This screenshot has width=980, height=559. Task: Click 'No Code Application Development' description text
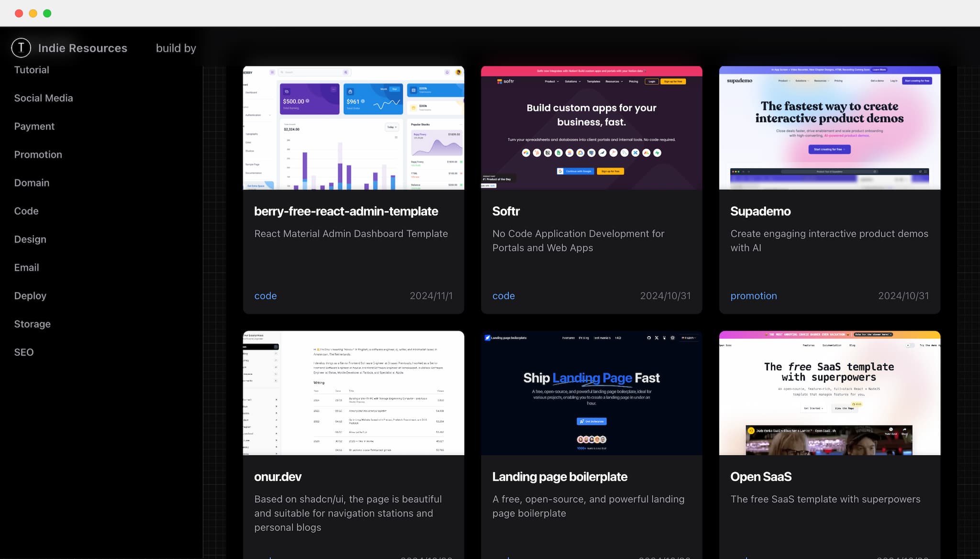[578, 241]
